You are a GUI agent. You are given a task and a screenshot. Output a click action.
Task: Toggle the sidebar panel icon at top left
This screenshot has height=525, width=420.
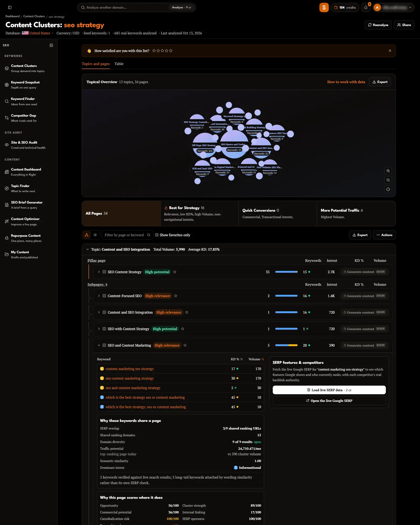(10, 7)
